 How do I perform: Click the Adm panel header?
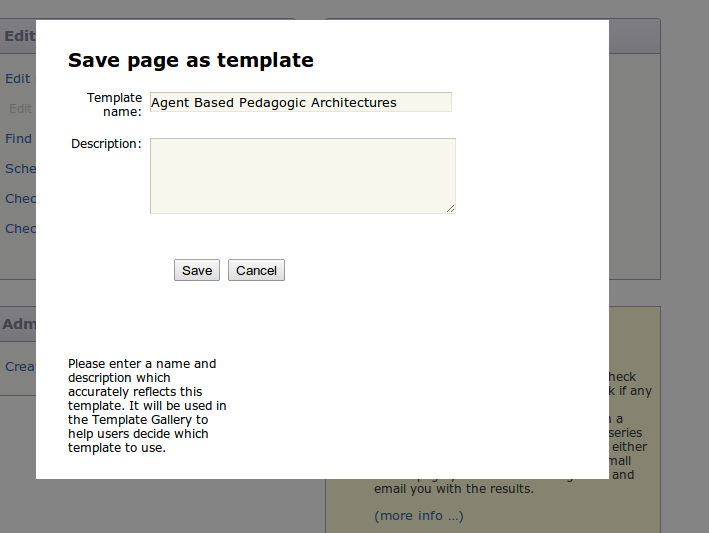click(18, 324)
